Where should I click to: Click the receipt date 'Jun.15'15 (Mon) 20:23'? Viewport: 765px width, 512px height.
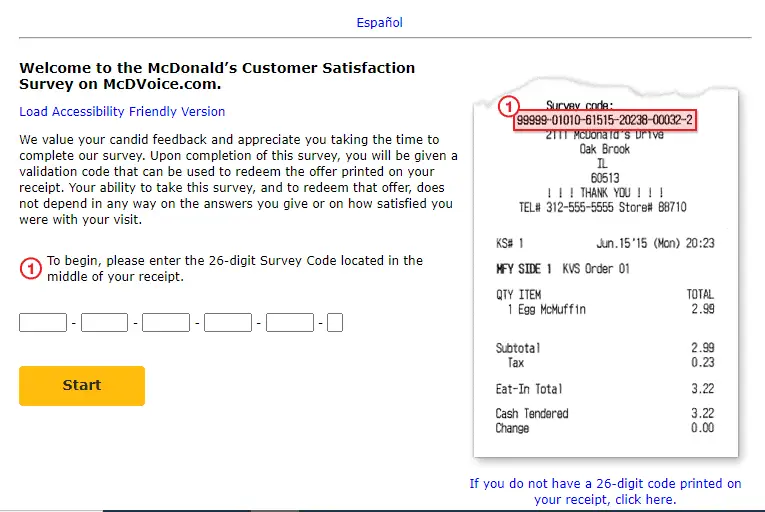coord(655,243)
